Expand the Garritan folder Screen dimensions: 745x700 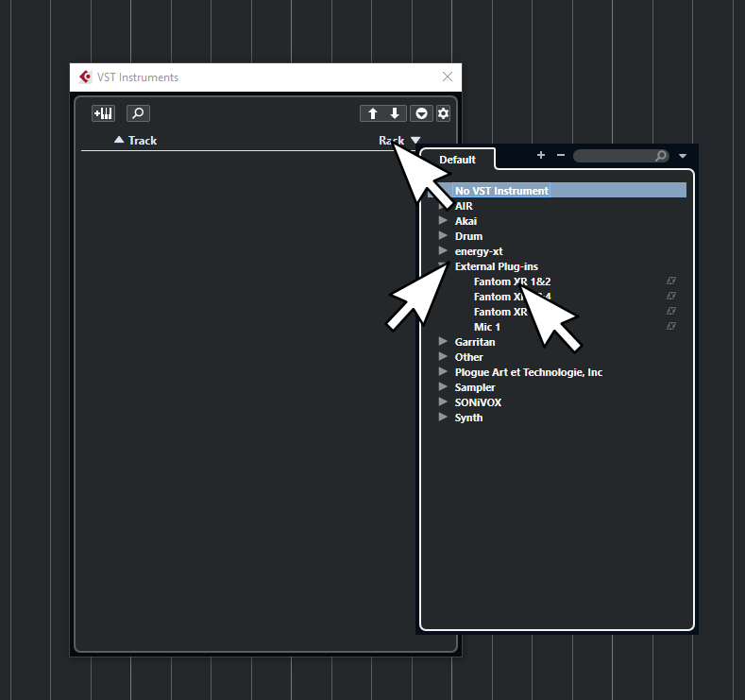[x=443, y=341]
